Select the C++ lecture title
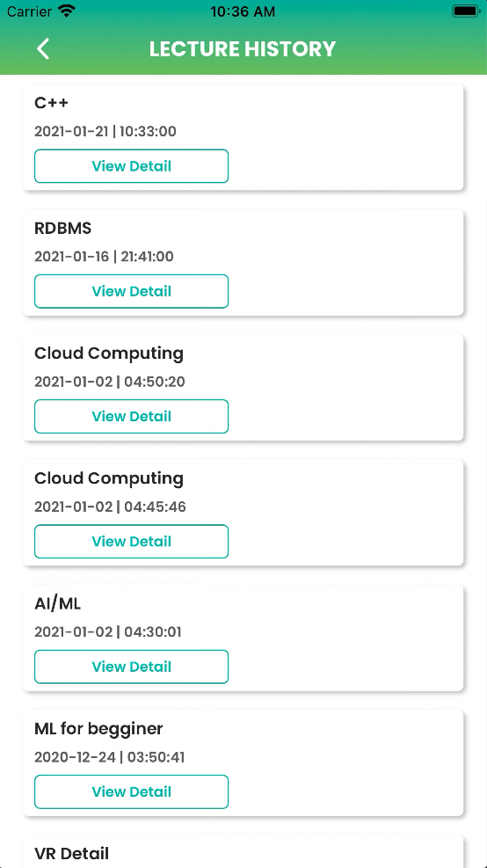The image size is (487, 868). [52, 103]
